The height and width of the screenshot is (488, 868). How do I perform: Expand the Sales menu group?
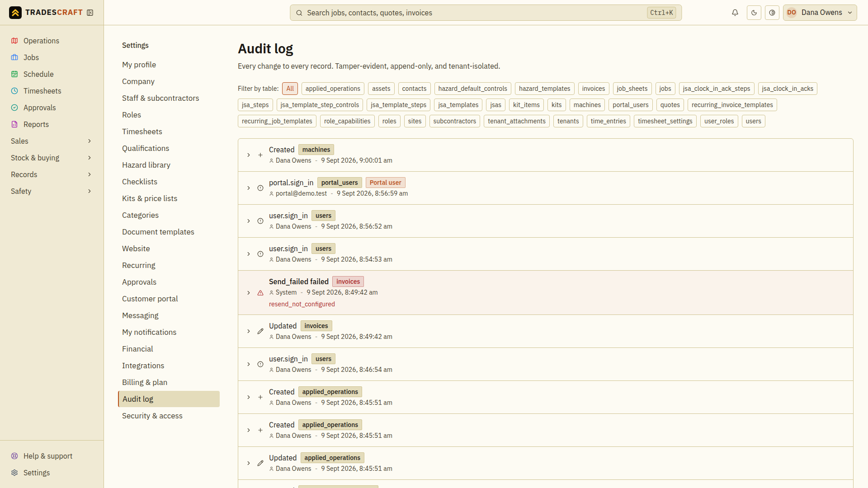[x=52, y=141]
